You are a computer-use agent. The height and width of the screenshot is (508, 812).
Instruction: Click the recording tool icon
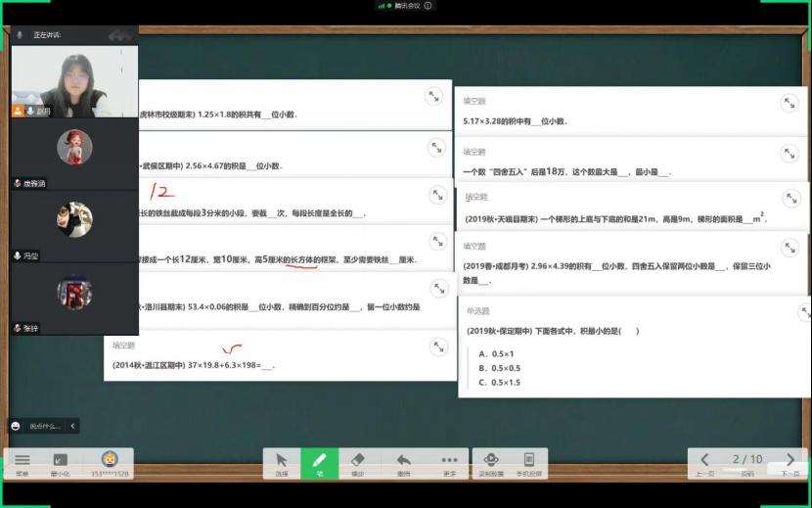[492, 462]
